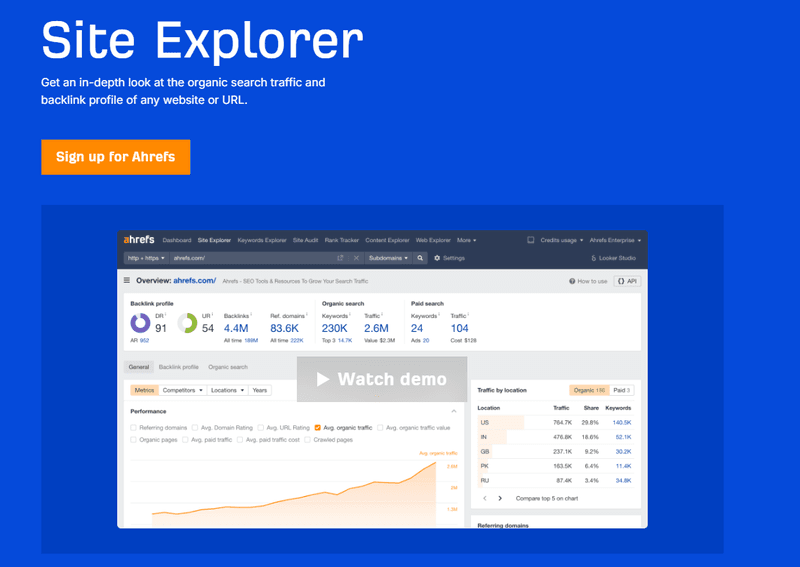Check the Referring domains checkbox

[x=134, y=428]
